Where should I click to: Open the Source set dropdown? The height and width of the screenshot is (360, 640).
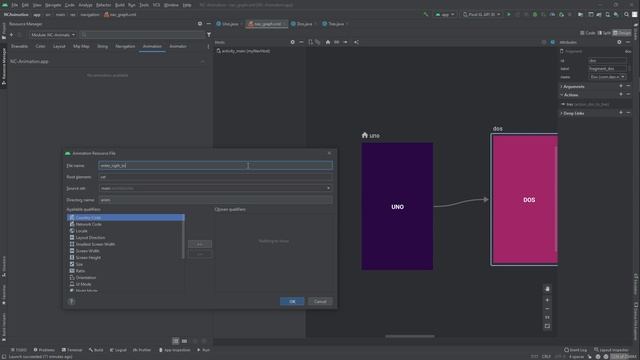point(215,188)
